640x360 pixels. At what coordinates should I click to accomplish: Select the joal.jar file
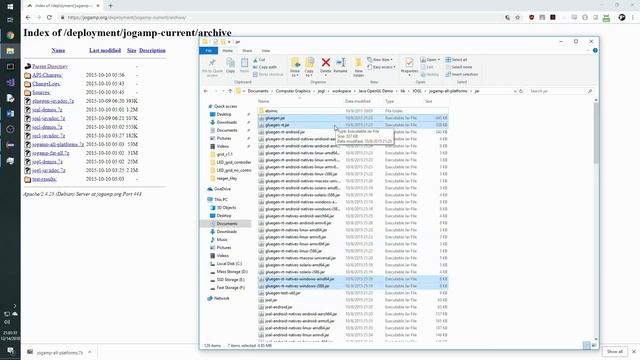click(353, 300)
